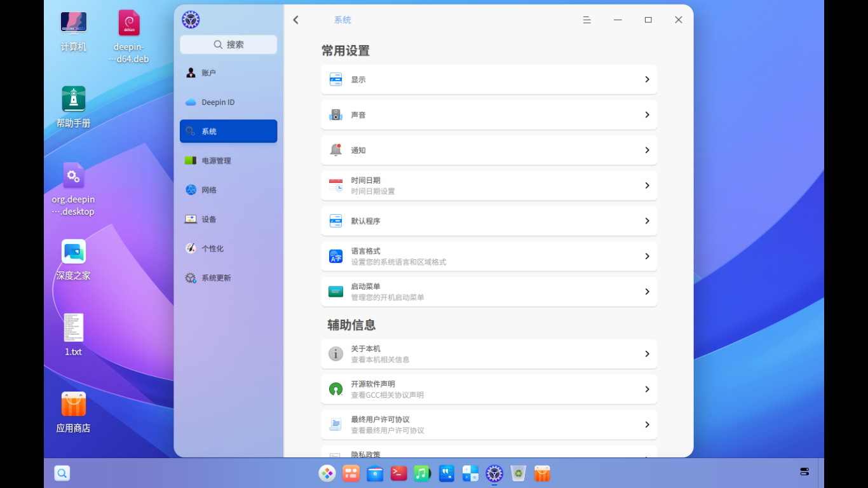Open the hamburger menu in the title bar
Image resolution: width=868 pixels, height=488 pixels.
click(x=587, y=20)
